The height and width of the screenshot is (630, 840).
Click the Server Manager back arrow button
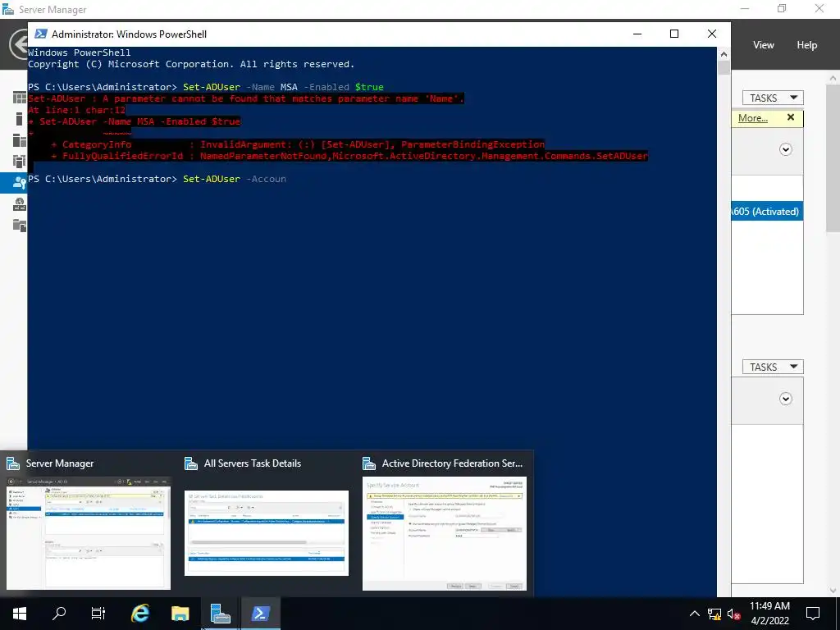pyautogui.click(x=20, y=44)
